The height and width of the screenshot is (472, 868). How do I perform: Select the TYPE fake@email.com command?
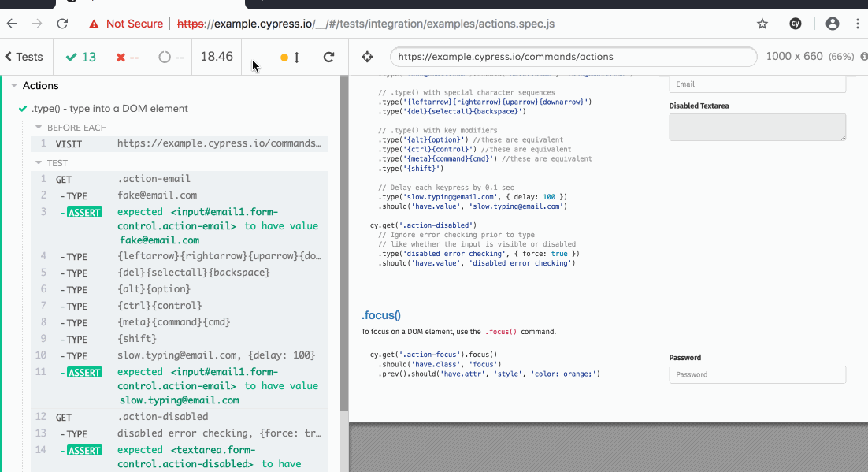(x=180, y=195)
